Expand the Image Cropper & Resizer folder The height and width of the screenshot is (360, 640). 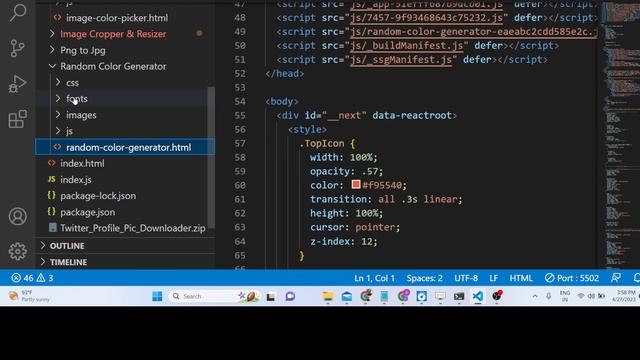[x=113, y=34]
